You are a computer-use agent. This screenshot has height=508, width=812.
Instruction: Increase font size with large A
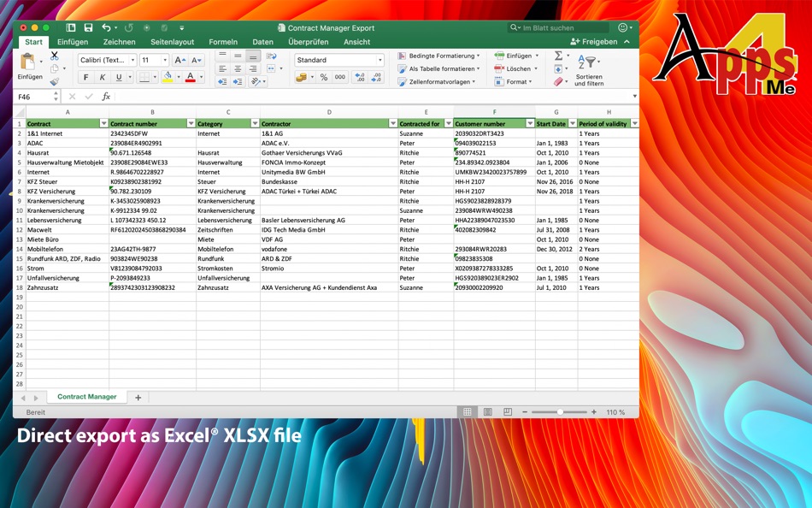179,60
